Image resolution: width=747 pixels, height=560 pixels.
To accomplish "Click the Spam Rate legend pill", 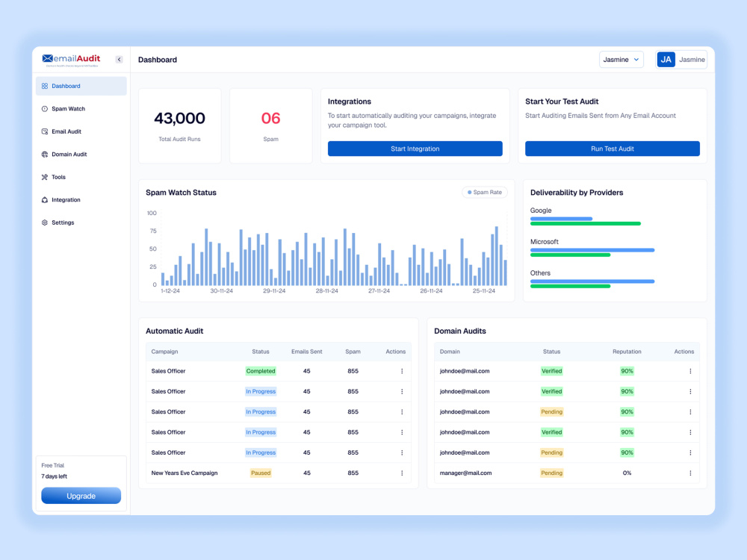I will (485, 193).
